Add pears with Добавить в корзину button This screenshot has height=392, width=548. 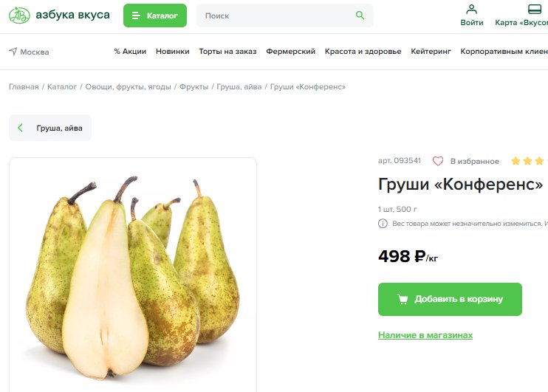450,299
